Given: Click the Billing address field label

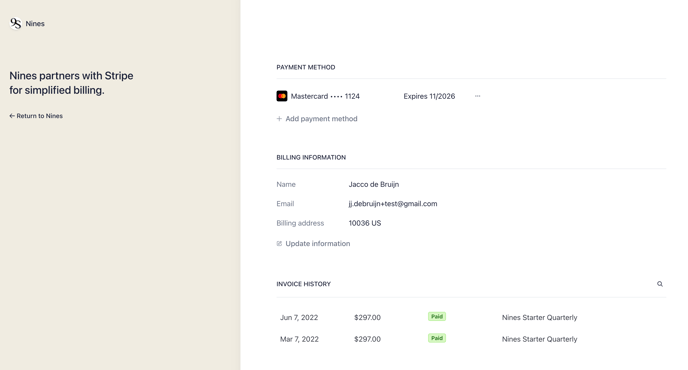Looking at the screenshot, I should pyautogui.click(x=300, y=223).
